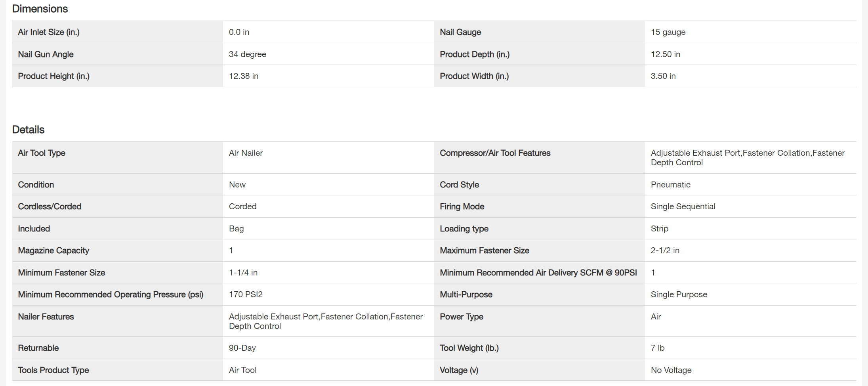Viewport: 868px width, 386px height.
Task: Click the Pneumatic cord style value
Action: [670, 185]
